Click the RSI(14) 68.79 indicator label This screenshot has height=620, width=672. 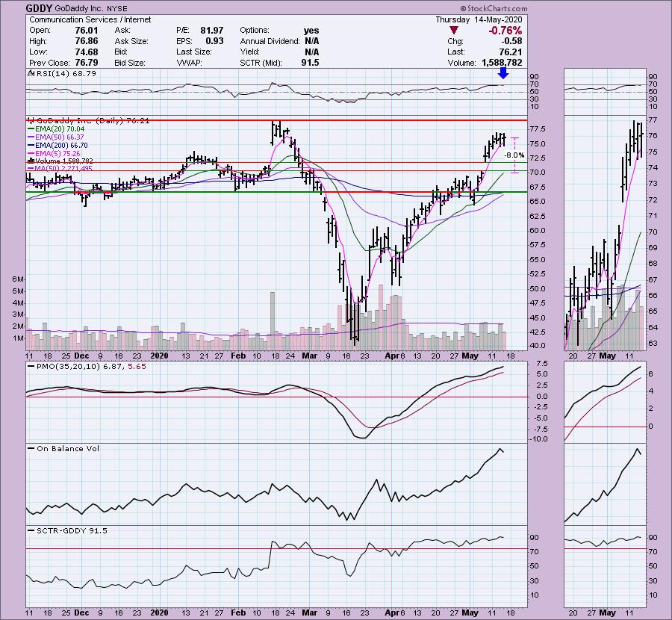coord(62,73)
